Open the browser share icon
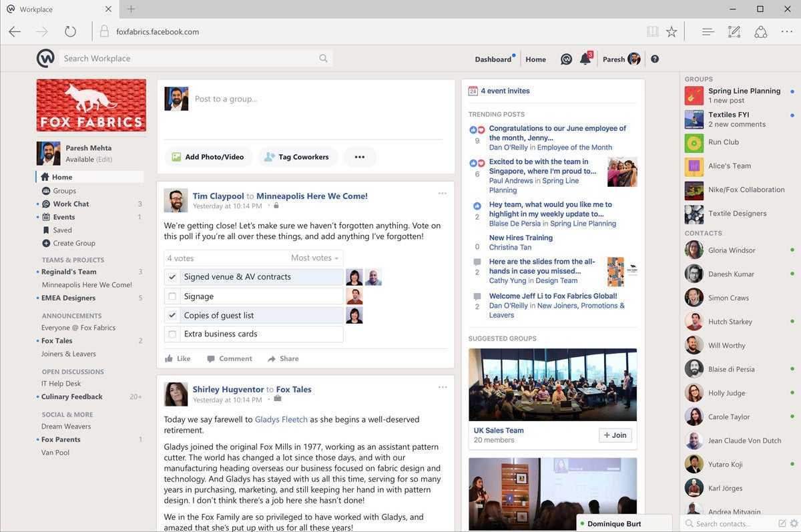Viewport: 801px width, 532px height. 760,31
